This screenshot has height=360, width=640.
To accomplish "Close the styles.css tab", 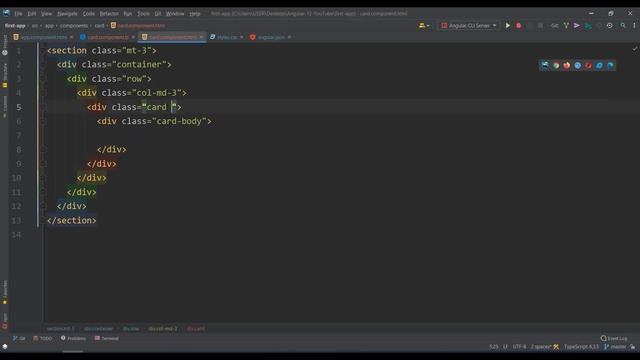I will [242, 37].
